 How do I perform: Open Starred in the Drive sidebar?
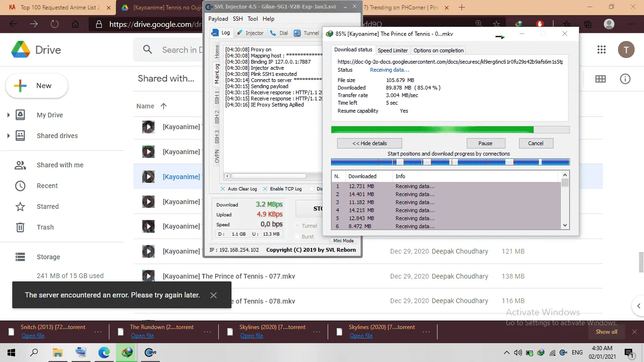[48, 206]
